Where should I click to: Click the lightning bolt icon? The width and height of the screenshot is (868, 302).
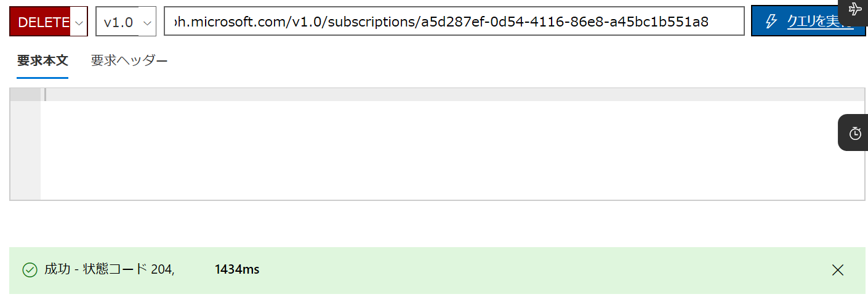[x=771, y=22]
